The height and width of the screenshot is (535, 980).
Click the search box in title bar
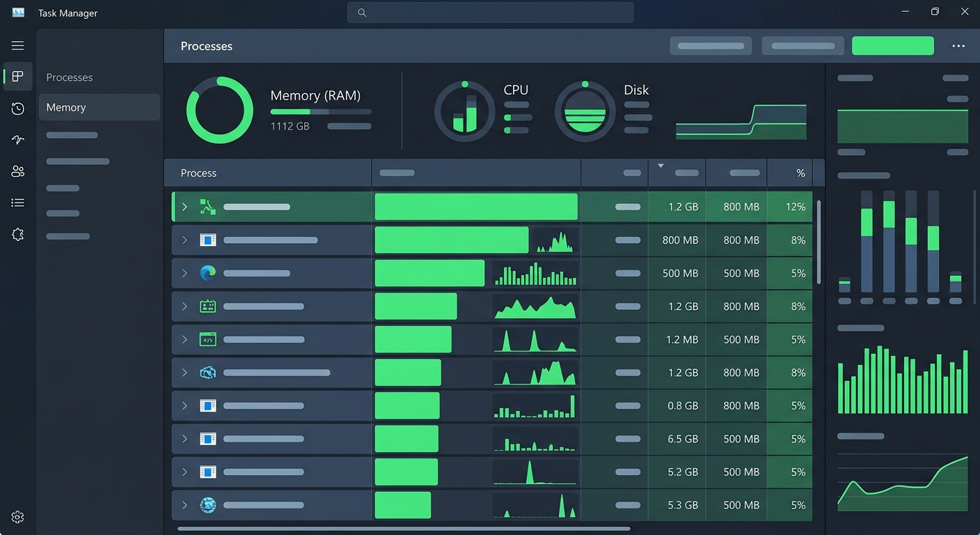pos(490,13)
